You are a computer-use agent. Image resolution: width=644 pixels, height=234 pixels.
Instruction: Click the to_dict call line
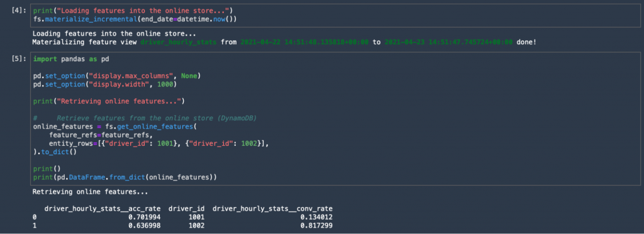[x=51, y=151]
